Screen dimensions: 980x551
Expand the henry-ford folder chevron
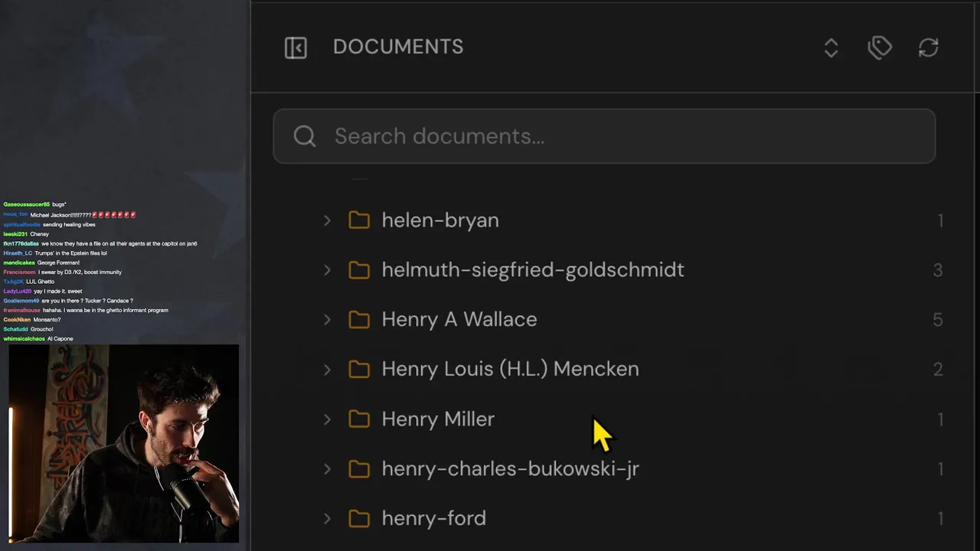(x=327, y=519)
